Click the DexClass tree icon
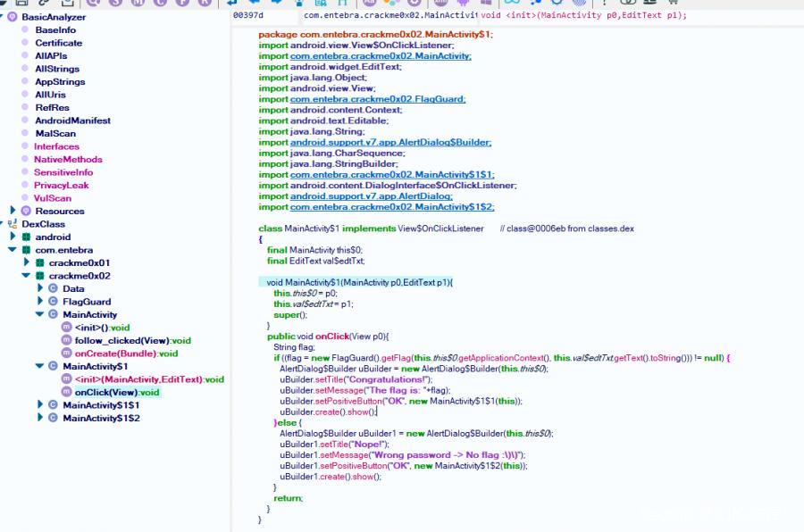This screenshot has width=804, height=532. (13, 224)
